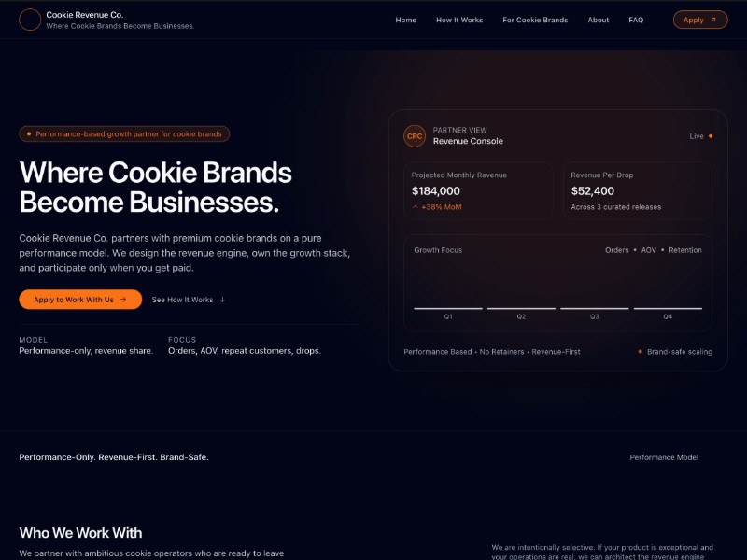Select the Revenue Per Drop card
This screenshot has width=747, height=560.
click(637, 190)
